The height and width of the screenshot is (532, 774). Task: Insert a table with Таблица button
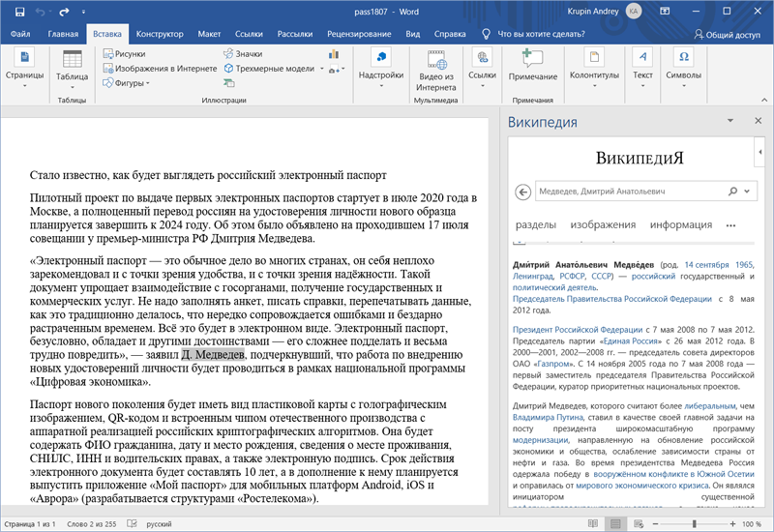pos(71,68)
